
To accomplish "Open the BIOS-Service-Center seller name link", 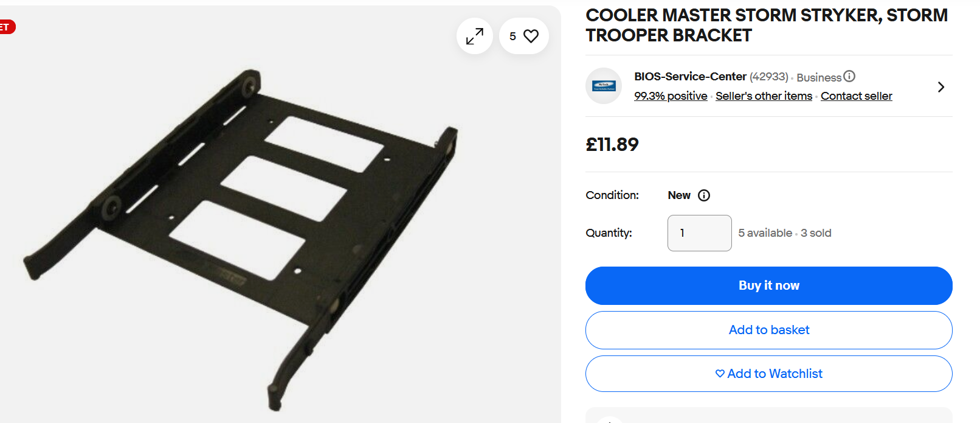I will point(690,77).
